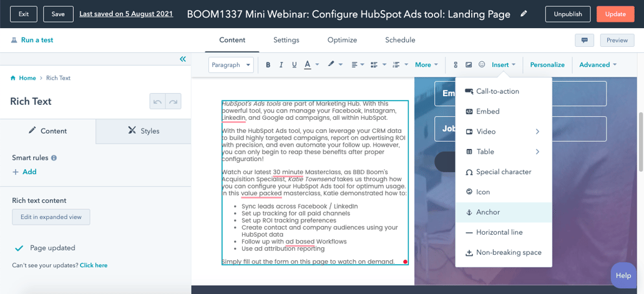Click the bulleted list icon
Screen dimensions: 644x294
374,65
